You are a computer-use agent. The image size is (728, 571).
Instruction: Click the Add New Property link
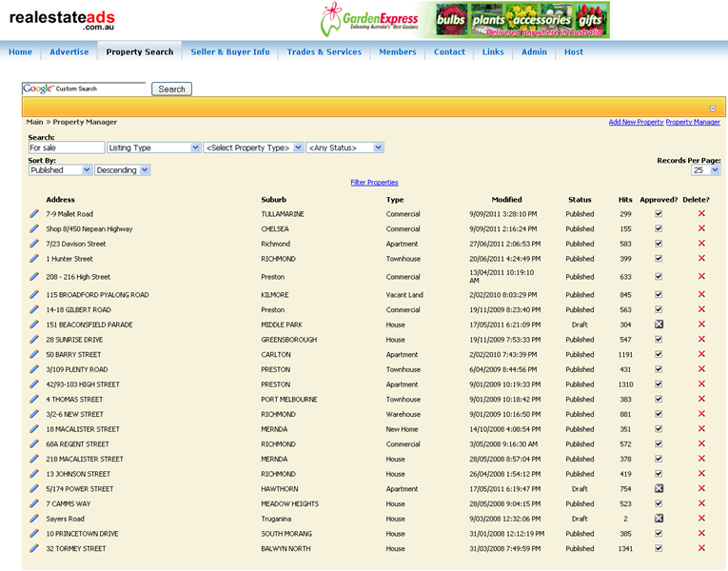tap(636, 122)
